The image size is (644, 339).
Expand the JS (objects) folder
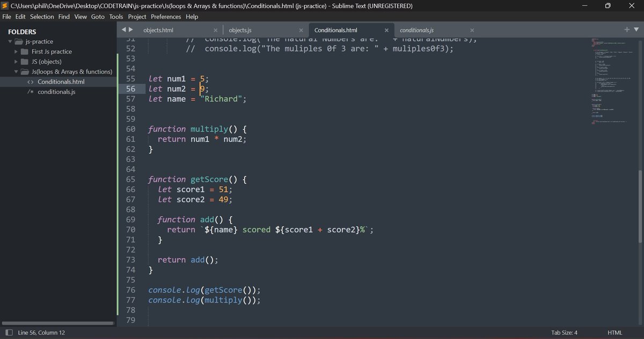(x=16, y=61)
